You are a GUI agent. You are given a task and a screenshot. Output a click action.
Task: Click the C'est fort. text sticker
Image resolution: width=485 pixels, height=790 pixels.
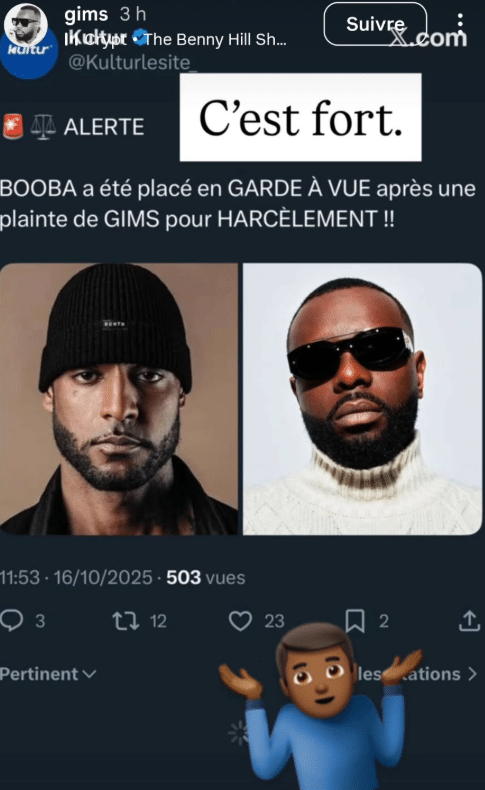click(x=301, y=117)
